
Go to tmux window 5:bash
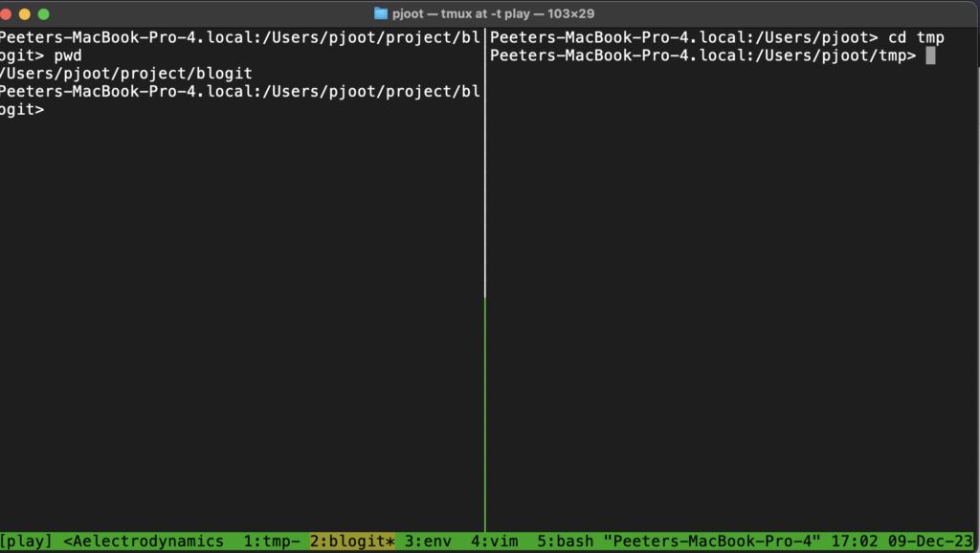click(x=566, y=542)
